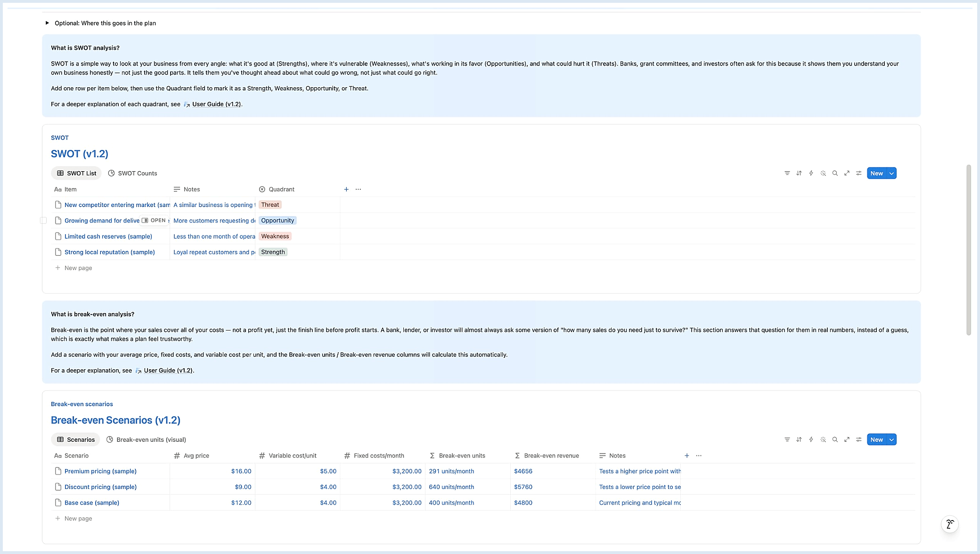The height and width of the screenshot is (554, 980).
Task: Click OPEN button on Growing demand row
Action: coord(154,221)
